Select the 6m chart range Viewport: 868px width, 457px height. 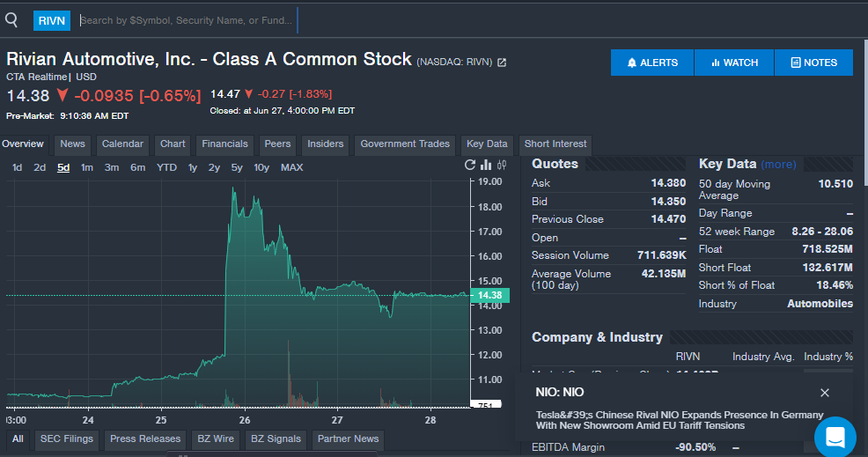point(138,167)
